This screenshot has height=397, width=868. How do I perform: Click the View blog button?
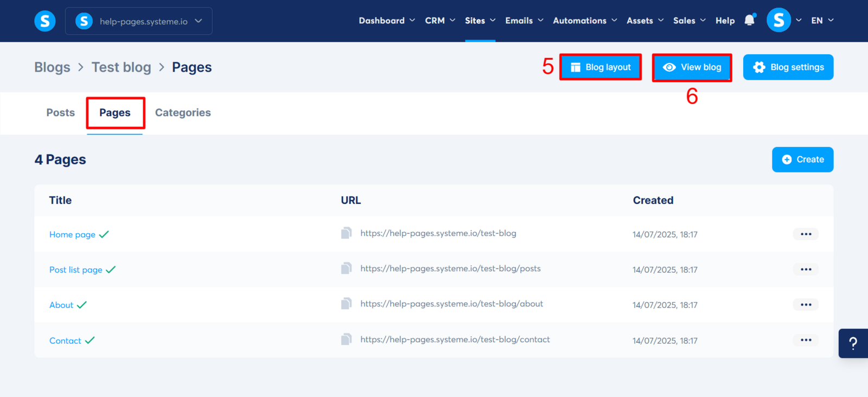(x=692, y=67)
